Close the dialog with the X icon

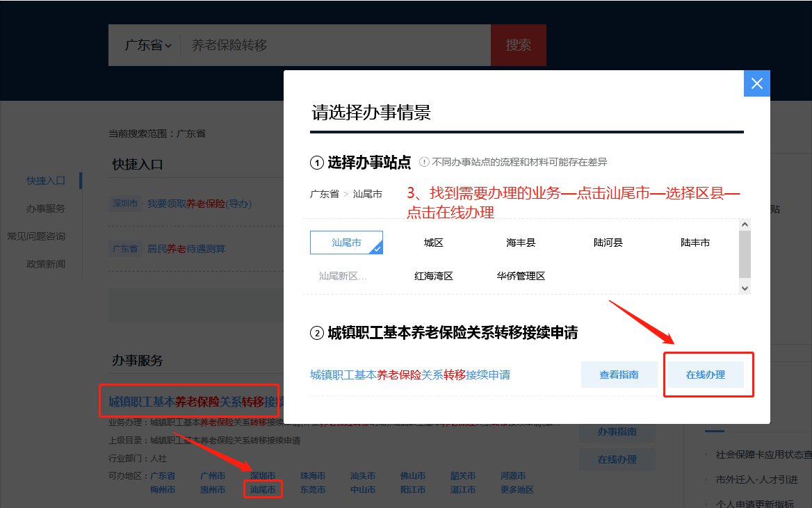[x=756, y=83]
